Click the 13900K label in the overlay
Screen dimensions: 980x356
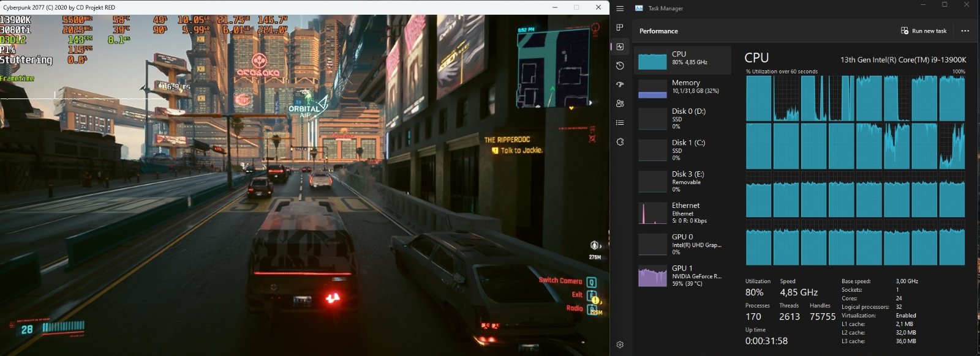click(15, 20)
